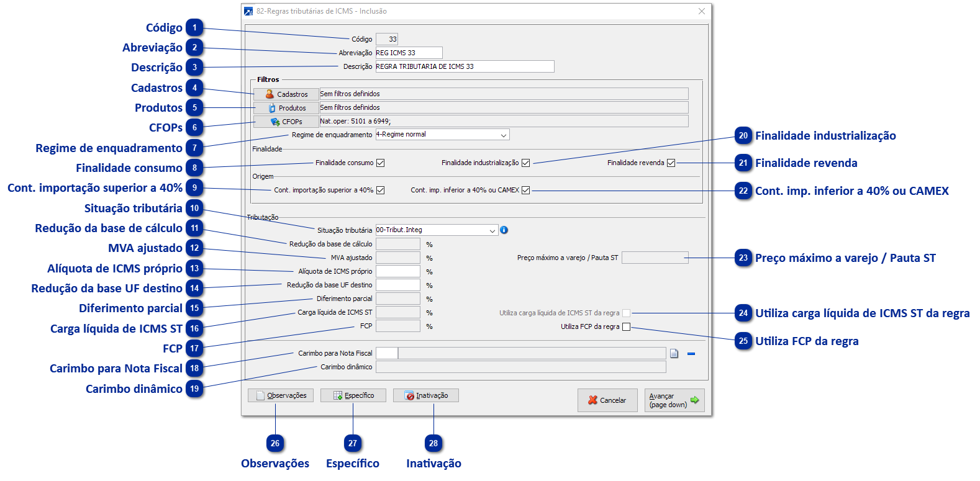Enable Utiliza FCP da regra

[x=626, y=327]
